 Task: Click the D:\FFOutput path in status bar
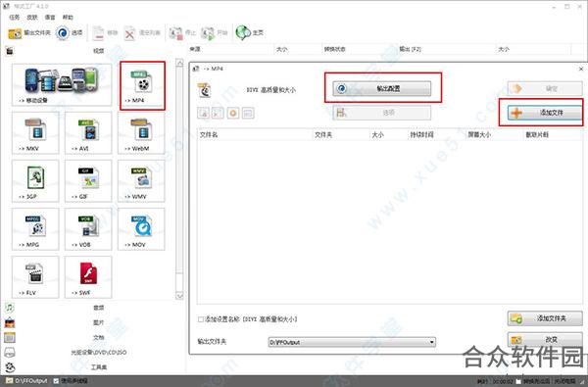point(31,381)
